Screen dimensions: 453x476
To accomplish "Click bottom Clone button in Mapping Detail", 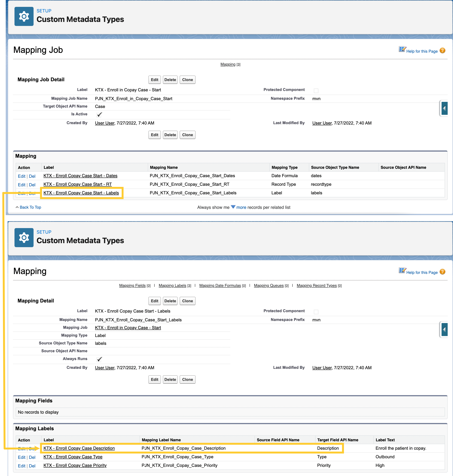I will click(x=188, y=379).
